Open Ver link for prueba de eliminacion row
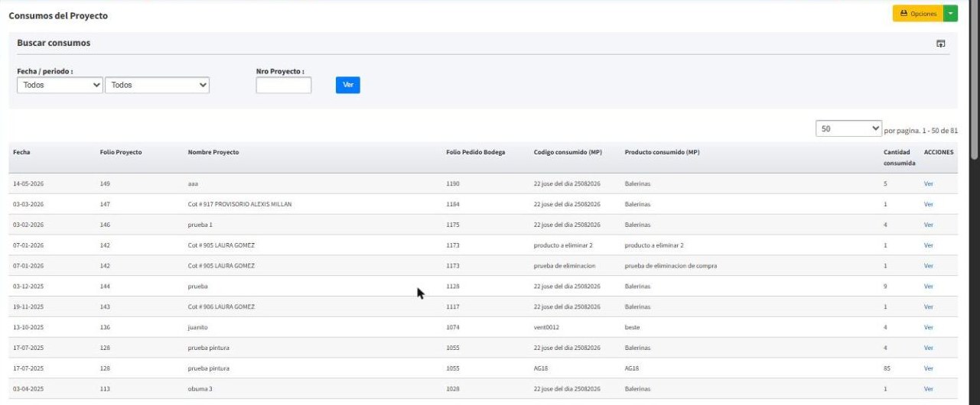The image size is (980, 405). tap(929, 266)
